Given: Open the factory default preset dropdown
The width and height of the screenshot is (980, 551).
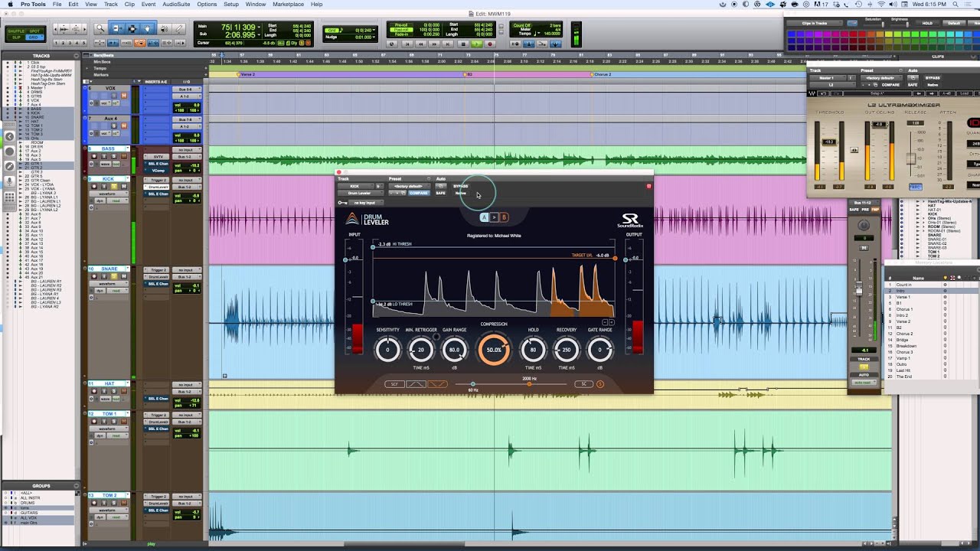Looking at the screenshot, I should [409, 186].
